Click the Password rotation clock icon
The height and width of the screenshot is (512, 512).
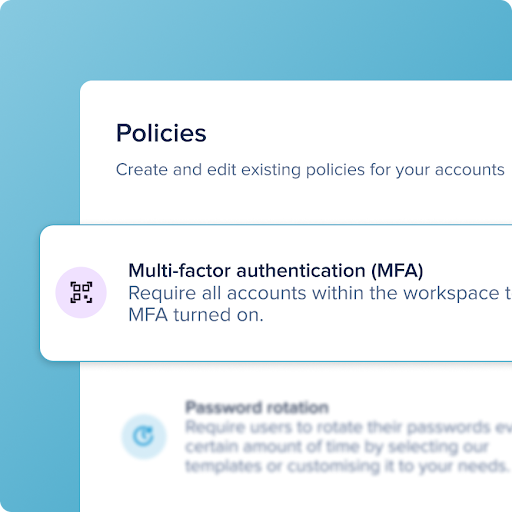coord(144,436)
